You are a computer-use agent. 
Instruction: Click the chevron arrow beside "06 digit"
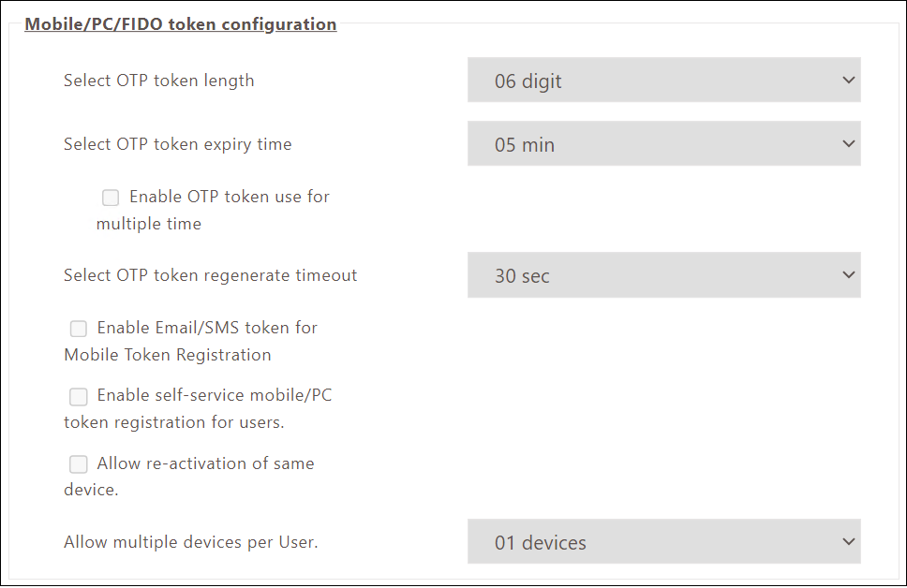pyautogui.click(x=849, y=81)
